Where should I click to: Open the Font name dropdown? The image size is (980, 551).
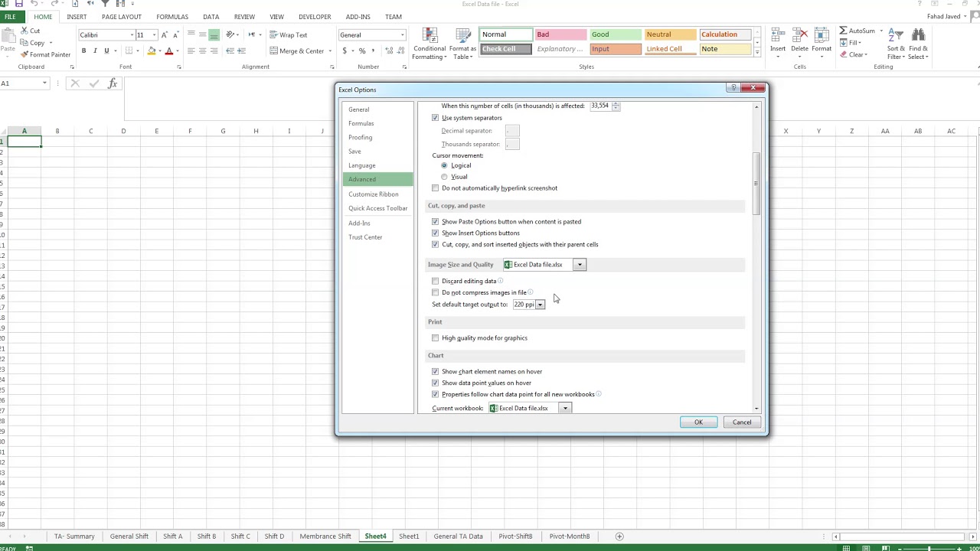click(132, 35)
